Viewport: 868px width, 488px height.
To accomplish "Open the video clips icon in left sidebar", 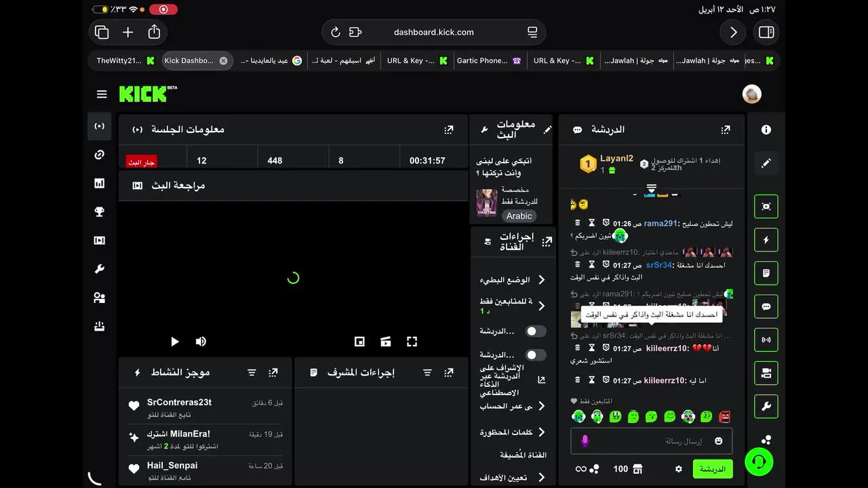I will [x=100, y=240].
